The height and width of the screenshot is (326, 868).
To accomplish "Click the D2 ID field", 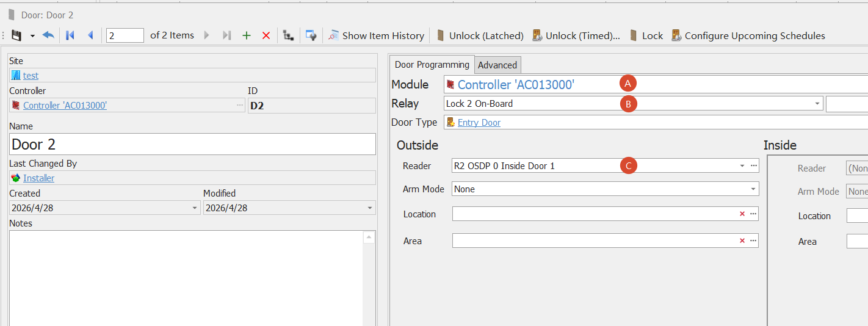I will tap(312, 106).
